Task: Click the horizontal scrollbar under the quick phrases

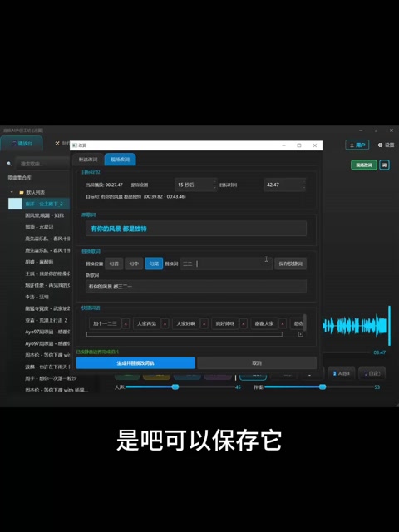Action: pyautogui.click(x=185, y=334)
